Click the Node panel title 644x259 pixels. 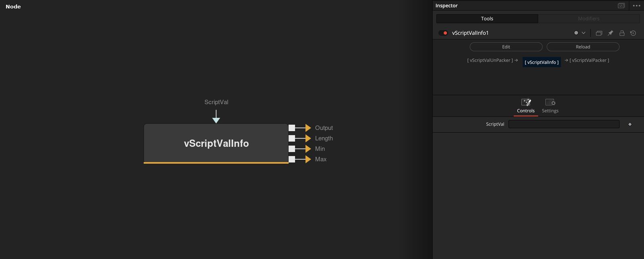pyautogui.click(x=13, y=6)
